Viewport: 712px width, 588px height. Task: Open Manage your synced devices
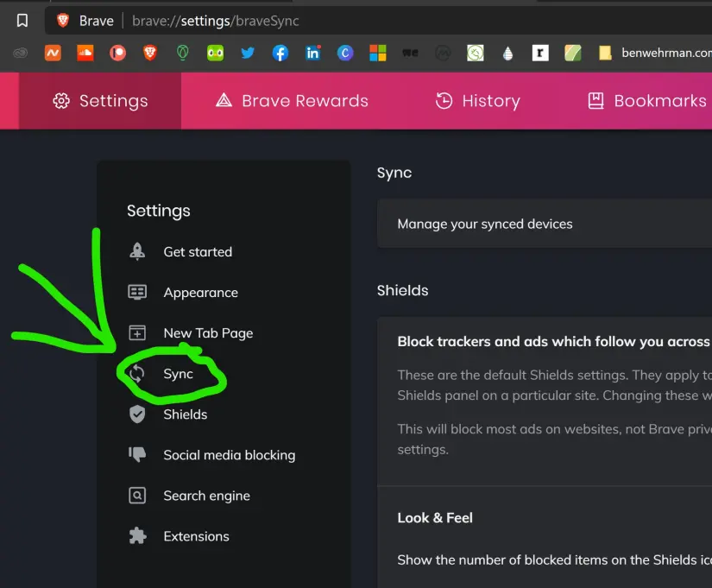tap(545, 224)
